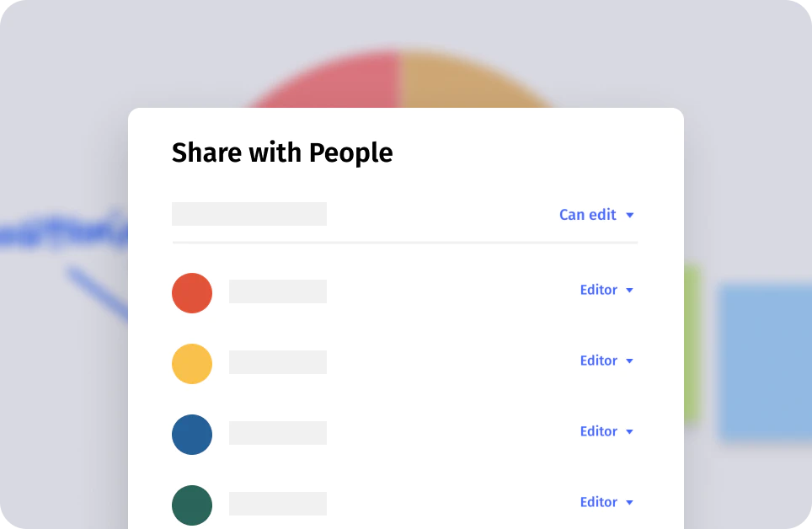This screenshot has height=529, width=812.
Task: Click the caret arrow beside the red user's Editor label
Action: pos(629,291)
